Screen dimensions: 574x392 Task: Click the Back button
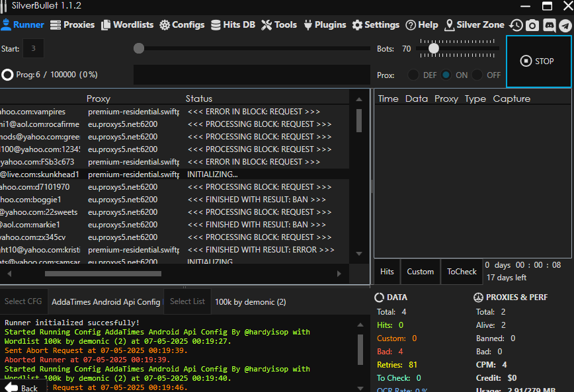[22, 387]
